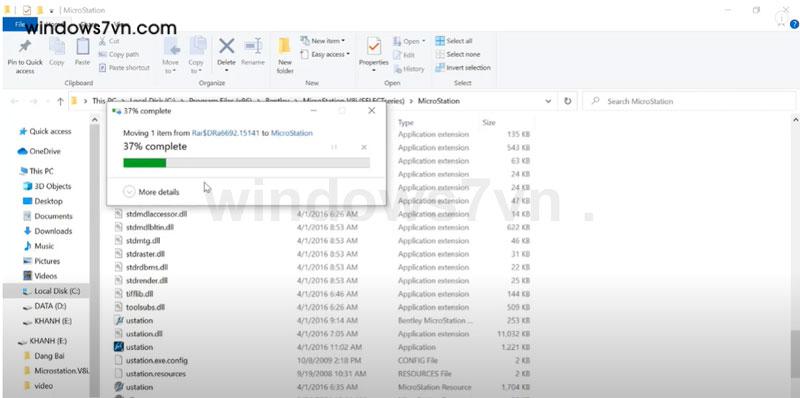This screenshot has width=800, height=398.
Task: Select ustation Application icon
Action: [118, 347]
